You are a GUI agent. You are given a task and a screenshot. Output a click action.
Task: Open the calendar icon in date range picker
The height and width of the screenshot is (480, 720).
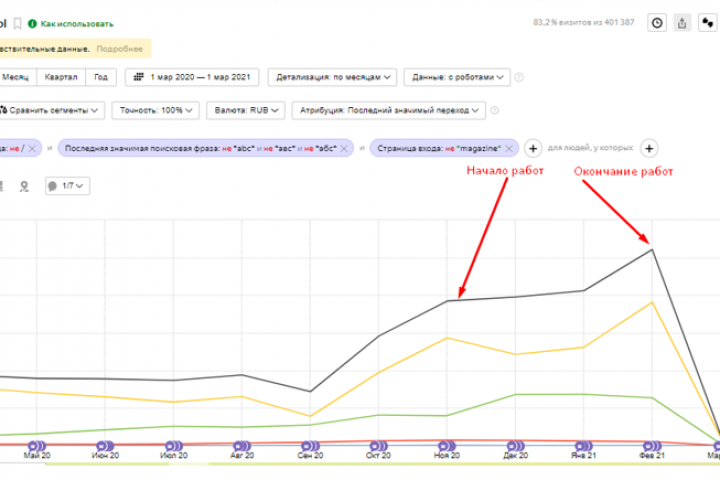pyautogui.click(x=139, y=77)
